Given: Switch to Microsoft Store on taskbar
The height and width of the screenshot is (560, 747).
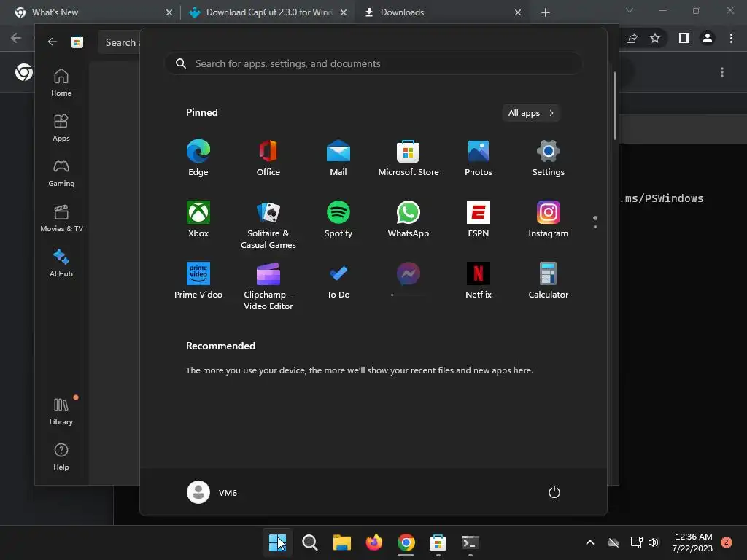Looking at the screenshot, I should (438, 542).
